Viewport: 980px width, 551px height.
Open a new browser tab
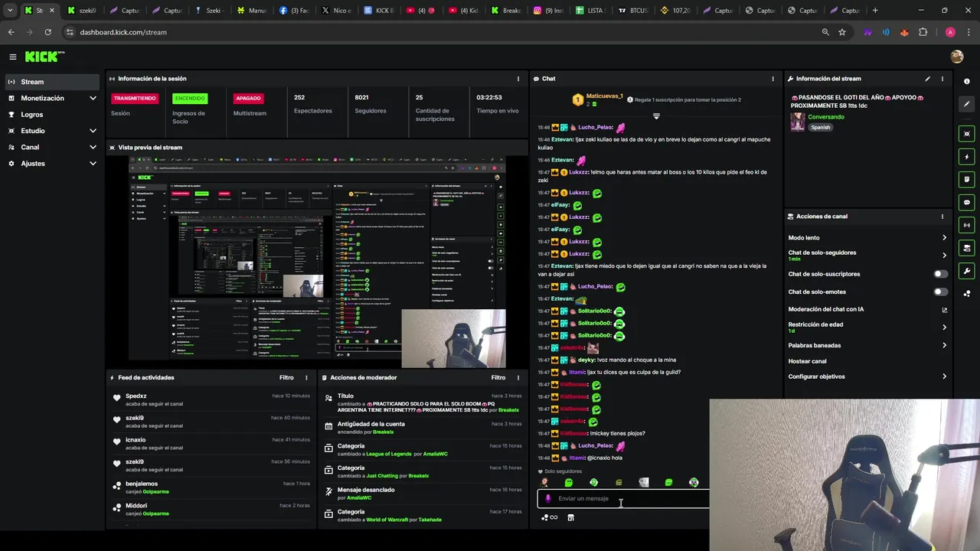click(875, 11)
